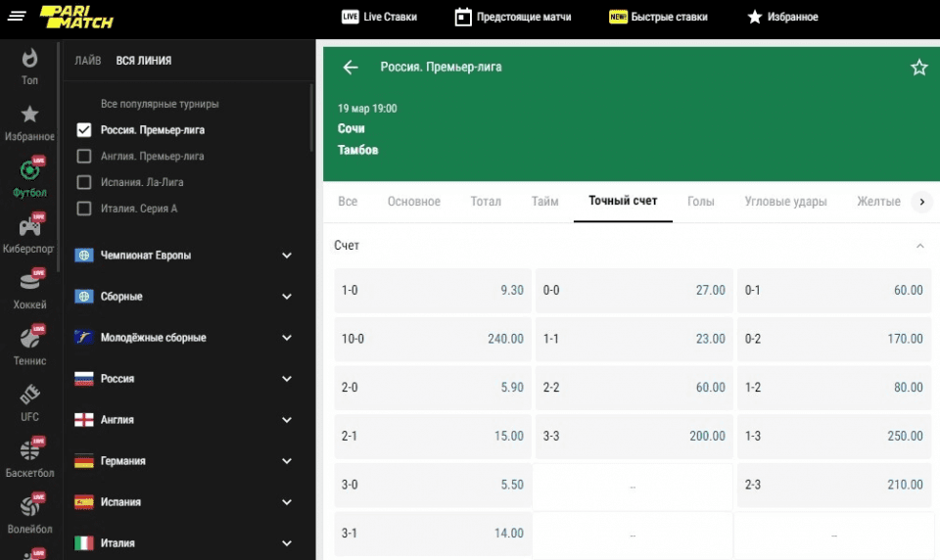
Task: Open Избранное star in sidebar
Action: 29,116
